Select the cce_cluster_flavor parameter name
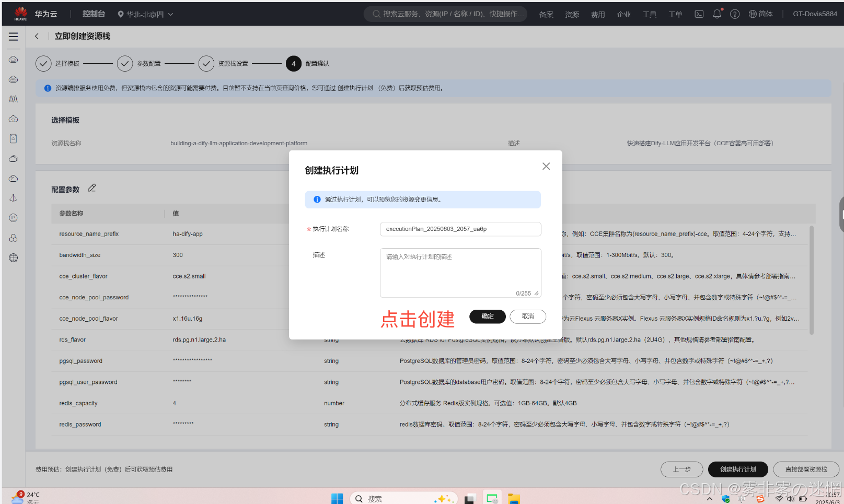The height and width of the screenshot is (504, 844). pyautogui.click(x=83, y=276)
